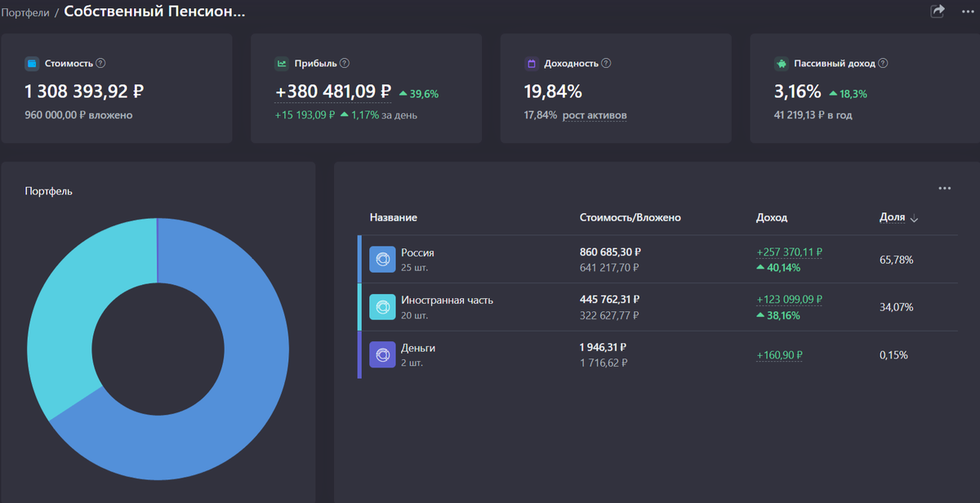Click the рост активов underlined link

595,115
